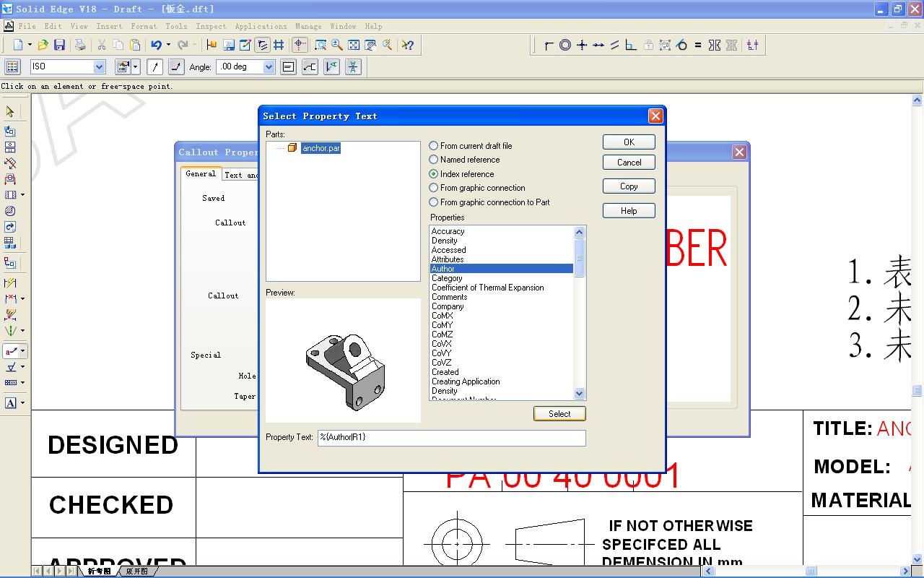
Task: Select the Concentric relationship icon
Action: 565,45
